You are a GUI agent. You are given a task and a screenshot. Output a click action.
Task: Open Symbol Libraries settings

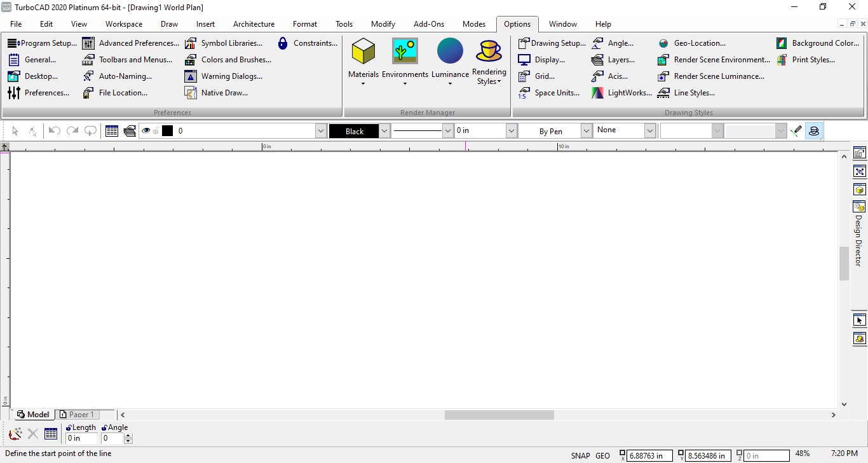(224, 43)
